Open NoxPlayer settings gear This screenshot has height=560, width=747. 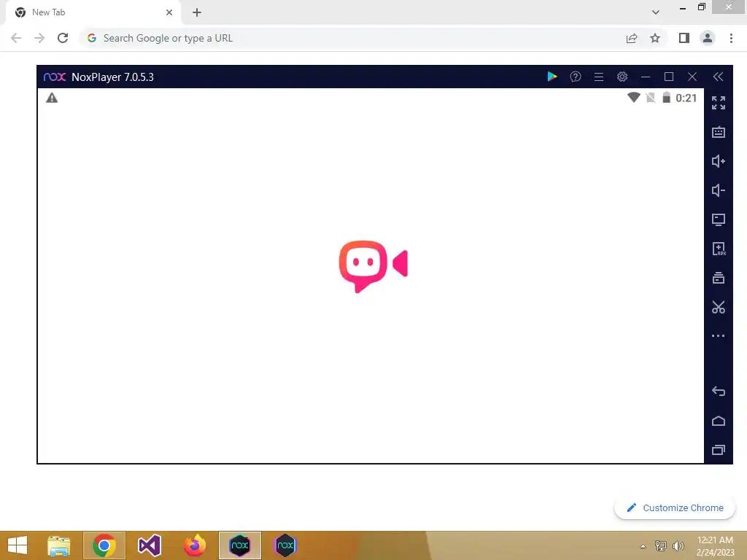(x=622, y=77)
